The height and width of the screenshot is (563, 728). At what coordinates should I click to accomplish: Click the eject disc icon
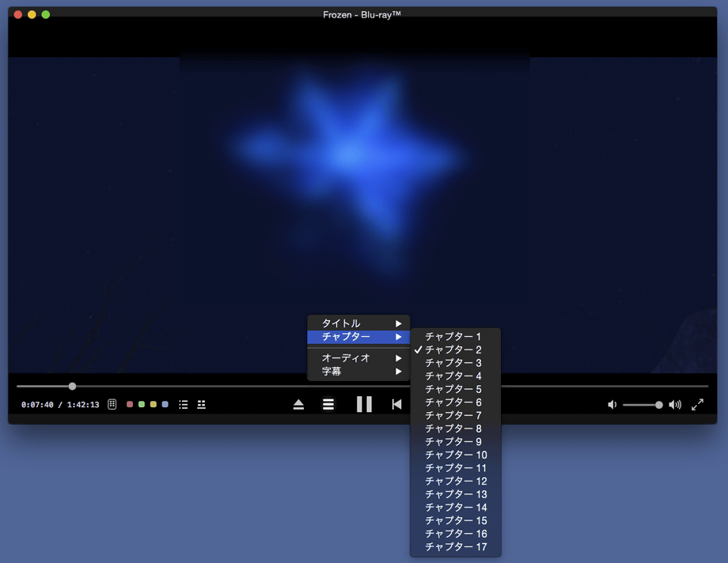pos(298,405)
